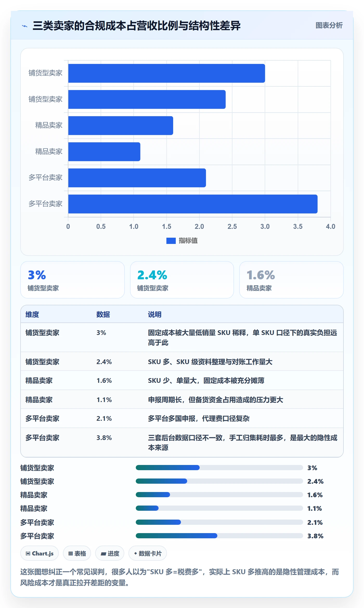Image resolution: width=364 pixels, height=608 pixels.
Task: Click the progress bar labeled 3.8%
Action: pos(219,536)
